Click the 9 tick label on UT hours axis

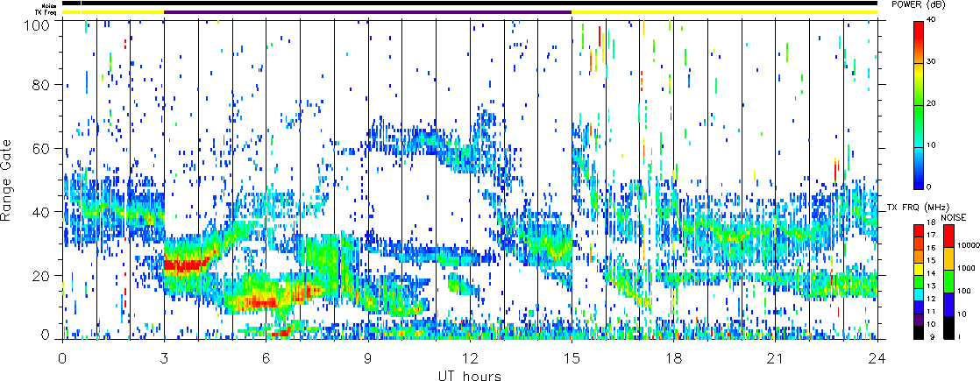pyautogui.click(x=368, y=358)
